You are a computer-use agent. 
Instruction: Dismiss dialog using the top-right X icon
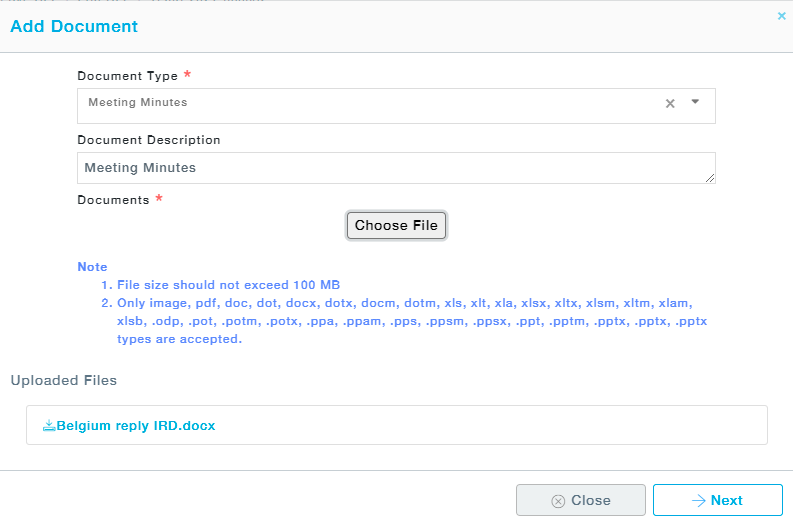point(781,16)
